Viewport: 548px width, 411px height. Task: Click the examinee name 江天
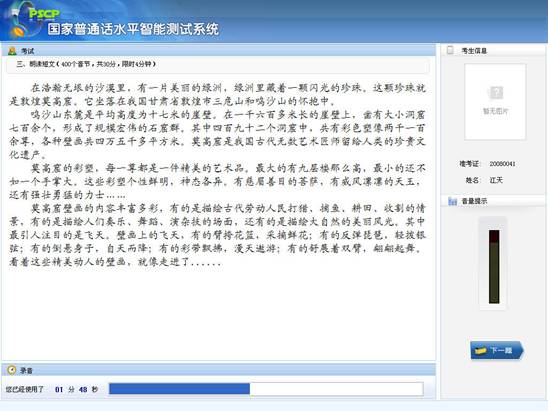pos(496,180)
